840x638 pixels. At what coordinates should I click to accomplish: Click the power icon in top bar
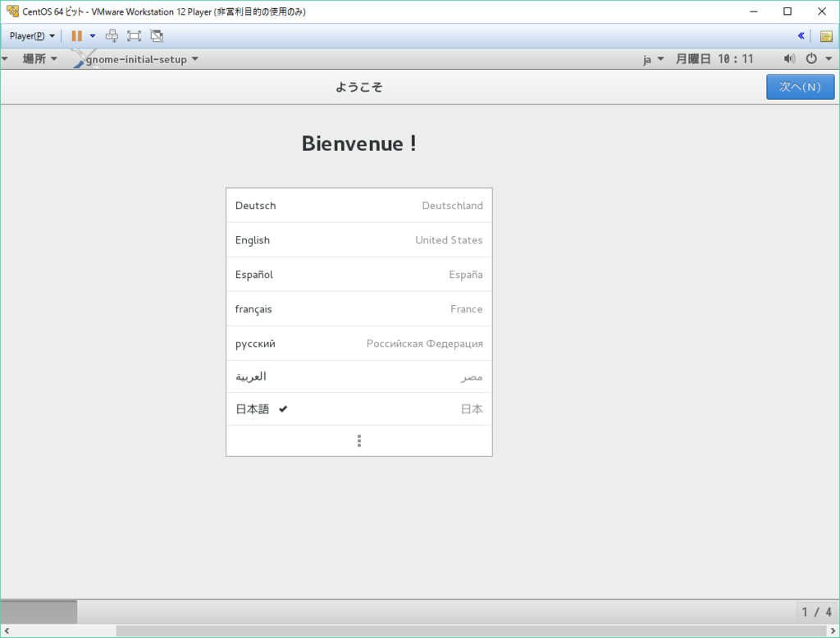[x=811, y=58]
